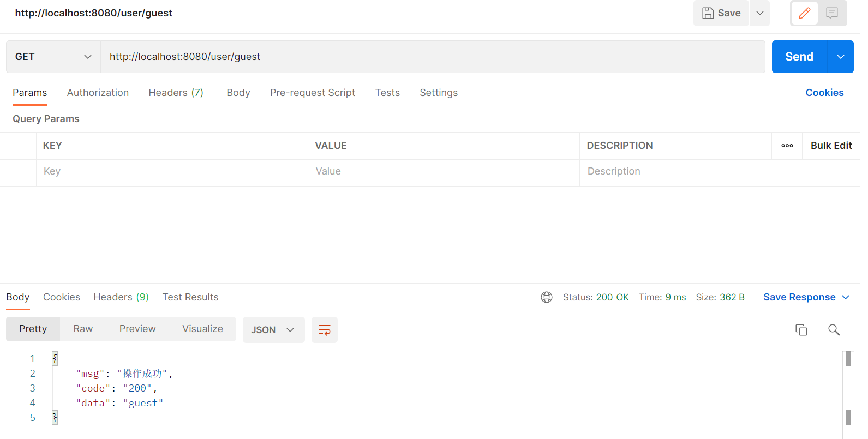The height and width of the screenshot is (439, 868).
Task: Open the Pre-request Script tab
Action: pos(313,93)
